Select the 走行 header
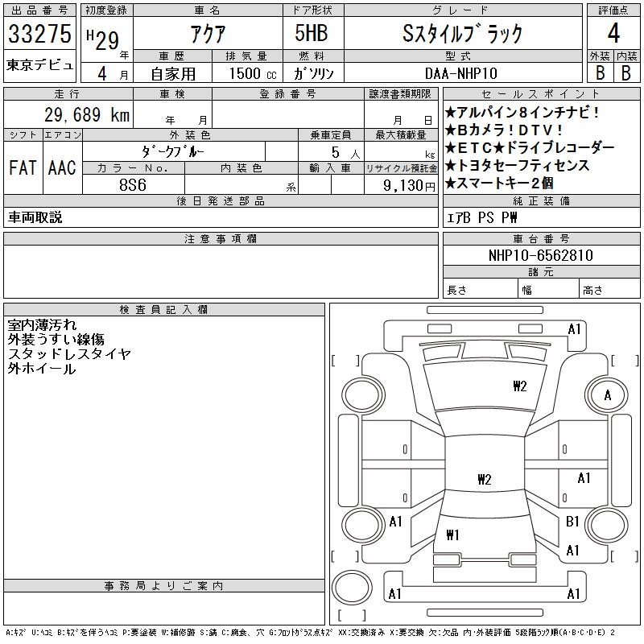This screenshot has height=644, width=644. [68, 93]
